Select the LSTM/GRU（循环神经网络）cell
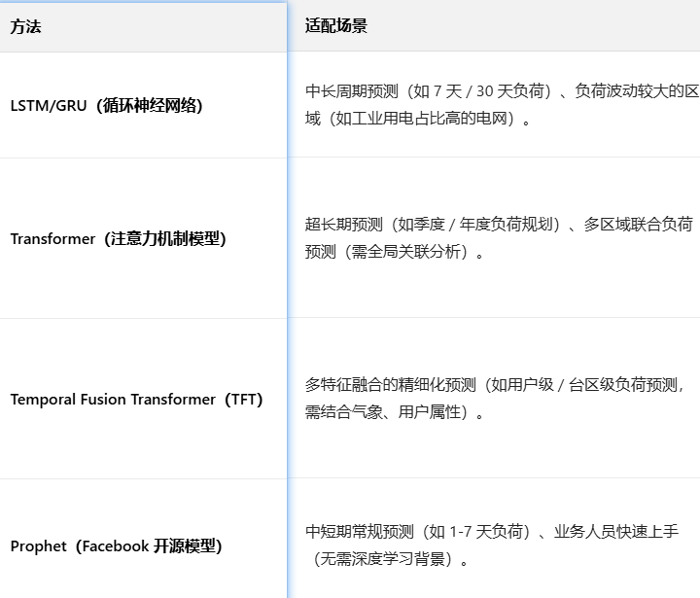Viewport: 700px width, 598px height. (143, 105)
